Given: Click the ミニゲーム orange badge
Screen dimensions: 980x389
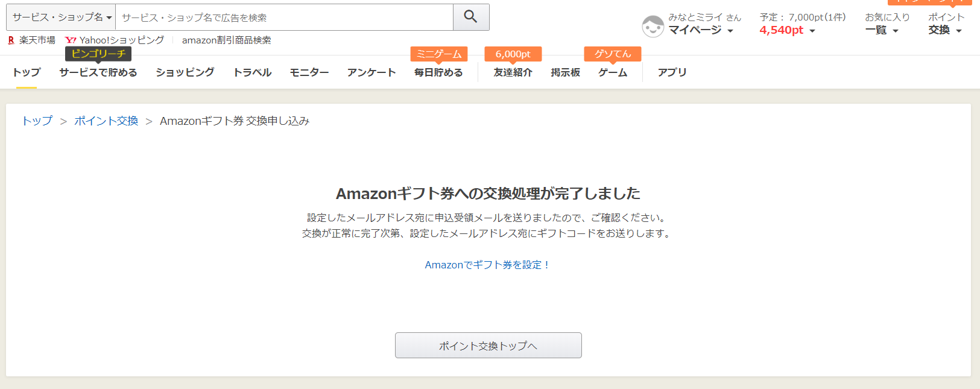Looking at the screenshot, I should tap(439, 54).
